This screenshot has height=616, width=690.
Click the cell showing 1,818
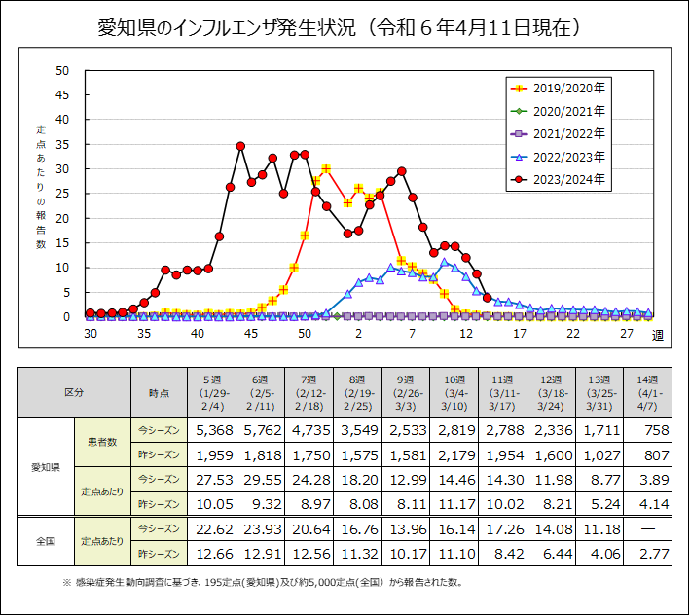click(x=261, y=455)
